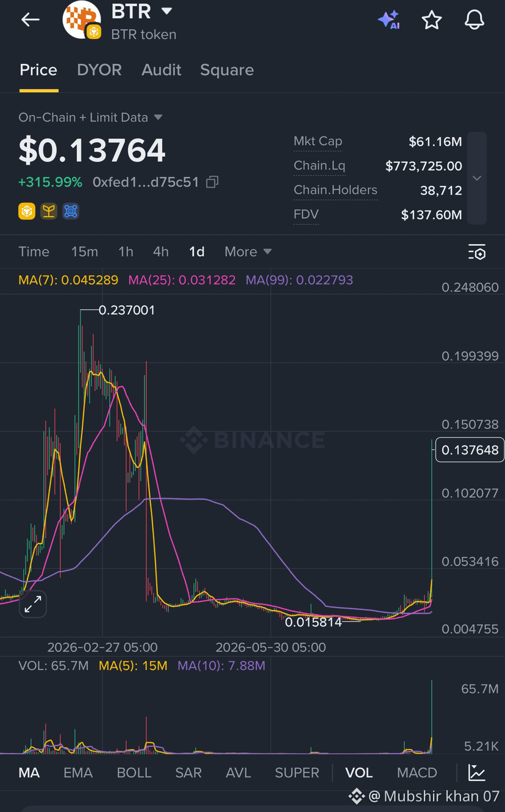Tap the blue grid tag icon
This screenshot has width=505, height=812.
tap(71, 211)
